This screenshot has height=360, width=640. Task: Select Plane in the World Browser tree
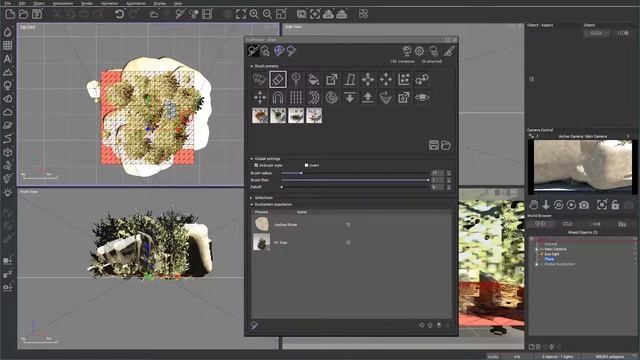tap(549, 259)
